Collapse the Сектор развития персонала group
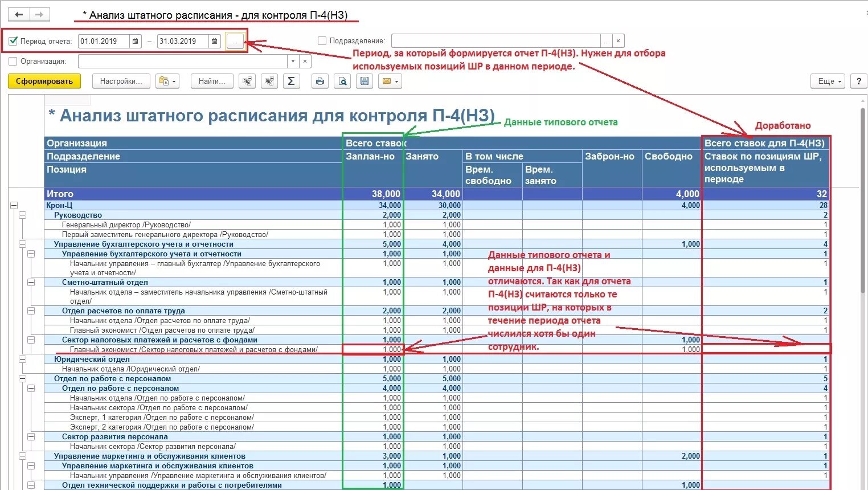This screenshot has width=868, height=490. pos(31,436)
